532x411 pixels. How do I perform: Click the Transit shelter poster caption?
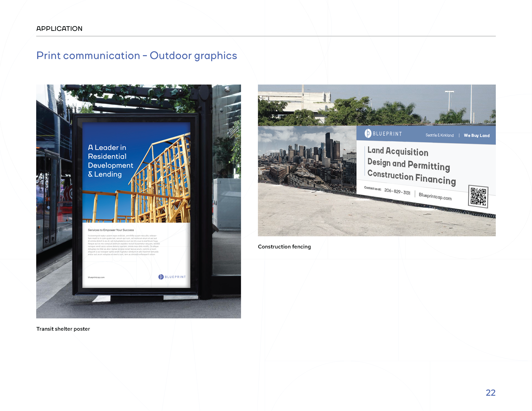[63, 329]
